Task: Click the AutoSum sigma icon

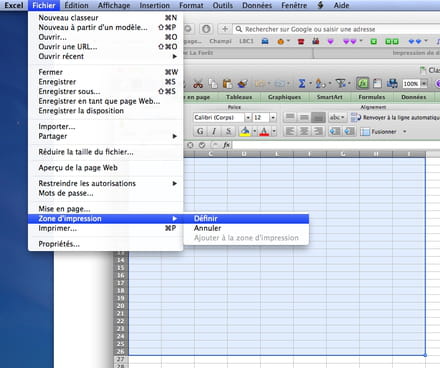Action: tap(302, 83)
